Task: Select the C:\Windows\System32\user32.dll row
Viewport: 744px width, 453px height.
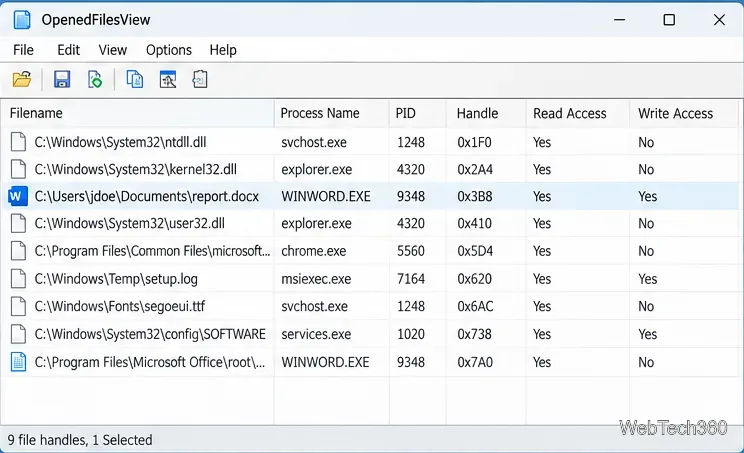Action: tap(370, 223)
